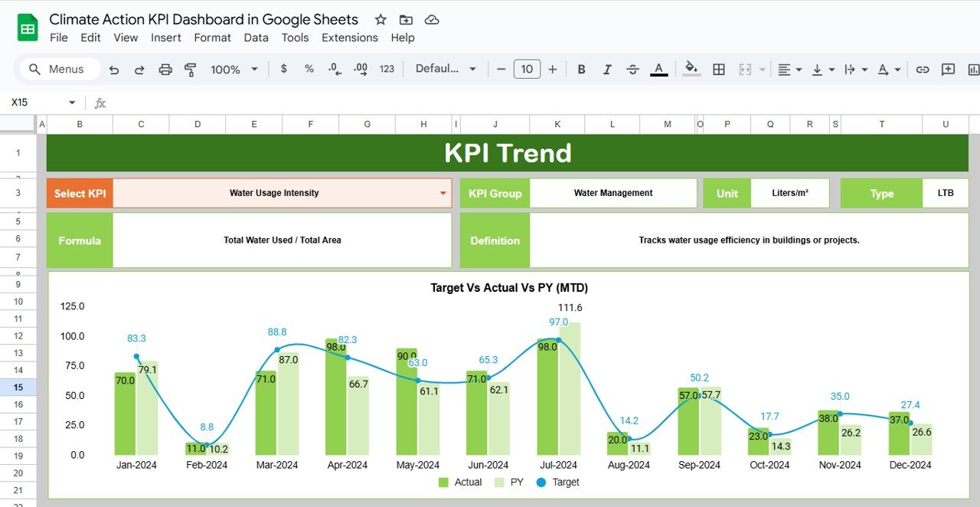Toggle italic formatting
Screen dimensions: 980x507
(x=607, y=69)
